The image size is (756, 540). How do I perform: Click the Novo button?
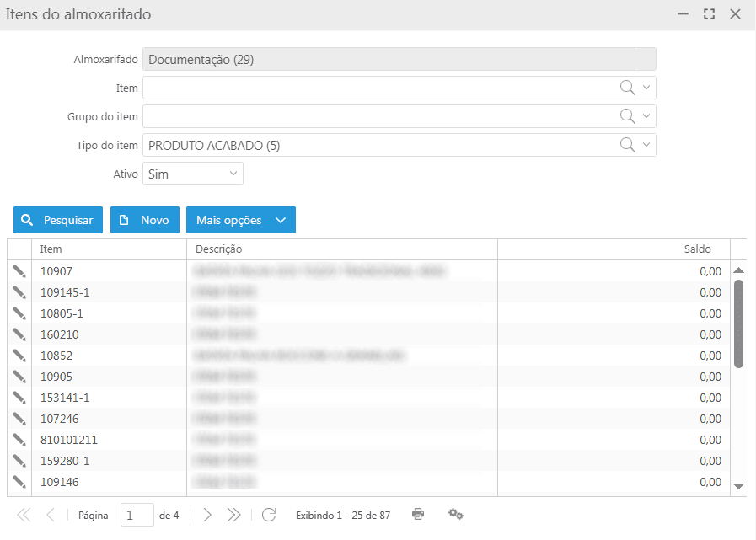pos(145,220)
